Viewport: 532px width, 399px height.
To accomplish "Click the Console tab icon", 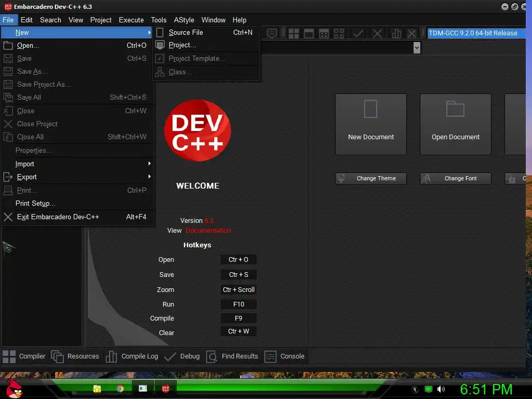I will (x=270, y=356).
